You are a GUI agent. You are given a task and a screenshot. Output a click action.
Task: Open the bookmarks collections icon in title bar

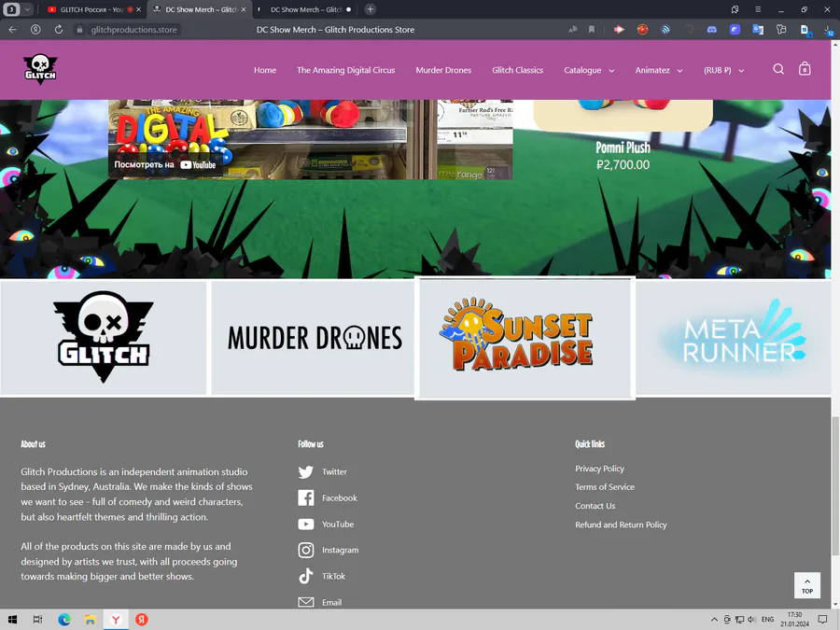[x=735, y=9]
